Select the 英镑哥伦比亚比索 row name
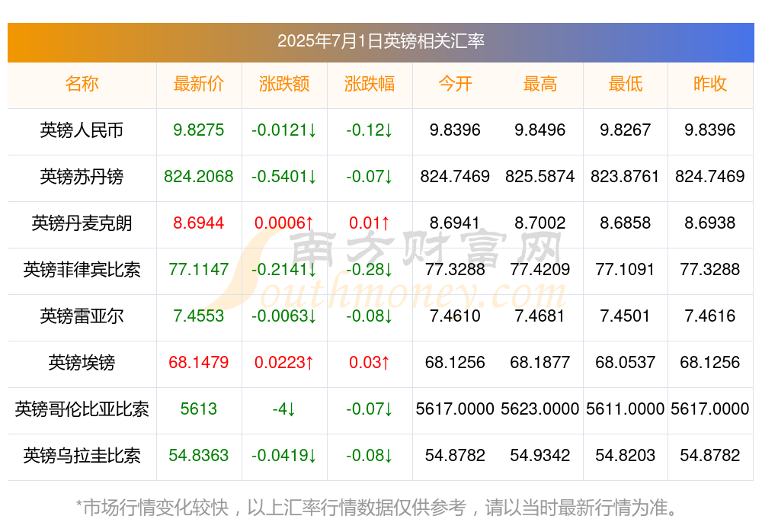 [82, 409]
